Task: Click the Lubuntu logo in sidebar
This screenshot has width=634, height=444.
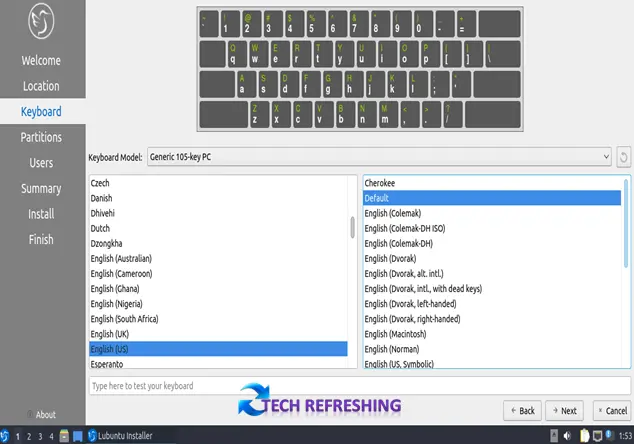Action: point(41,21)
